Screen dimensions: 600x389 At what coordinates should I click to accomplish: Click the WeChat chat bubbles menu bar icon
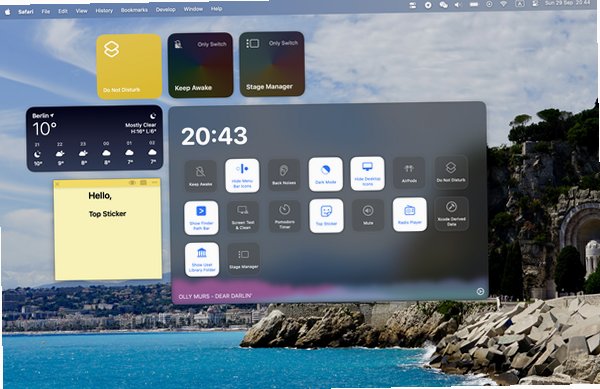[x=443, y=5]
